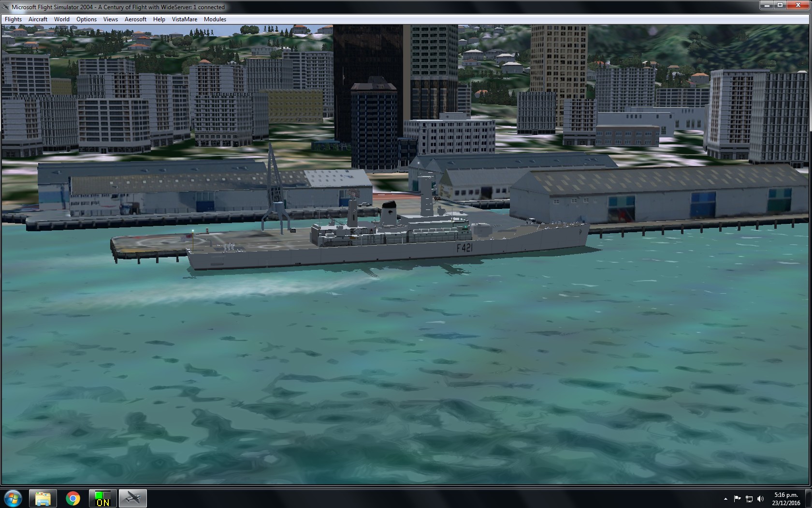This screenshot has height=508, width=812.
Task: Open File Explorer from the taskbar
Action: pyautogui.click(x=43, y=498)
